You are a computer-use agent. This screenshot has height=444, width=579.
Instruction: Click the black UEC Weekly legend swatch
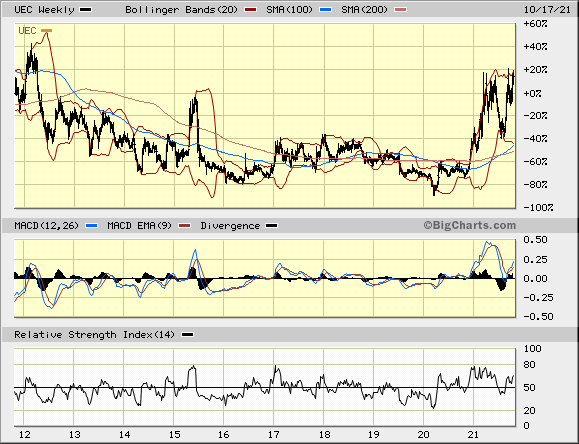coord(86,10)
